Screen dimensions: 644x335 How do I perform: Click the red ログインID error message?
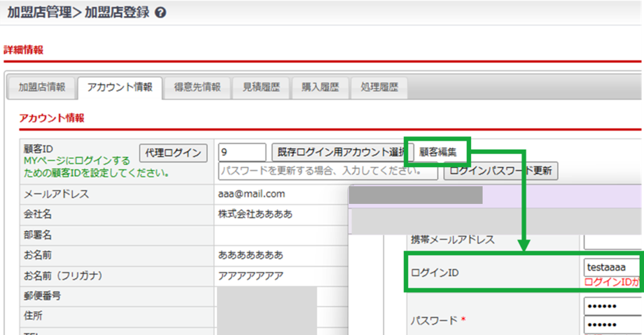[612, 282]
